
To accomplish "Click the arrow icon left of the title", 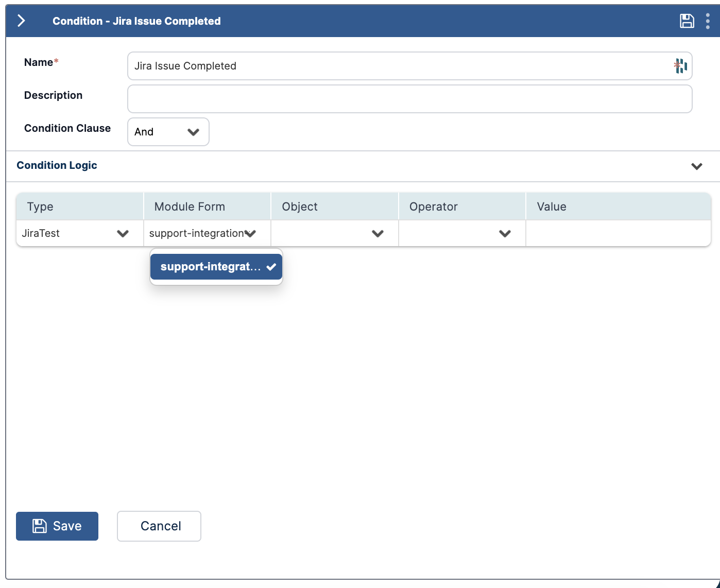I will pyautogui.click(x=21, y=21).
